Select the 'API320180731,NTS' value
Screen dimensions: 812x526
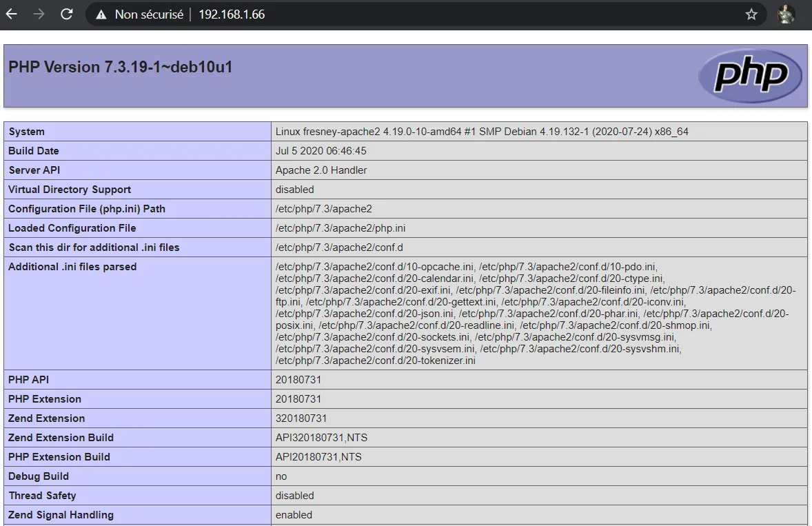[321, 438]
